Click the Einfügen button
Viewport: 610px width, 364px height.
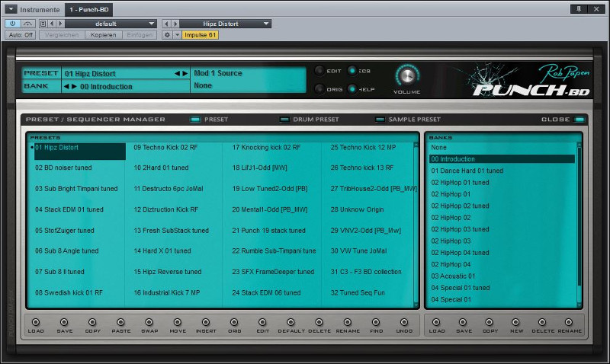(x=140, y=35)
